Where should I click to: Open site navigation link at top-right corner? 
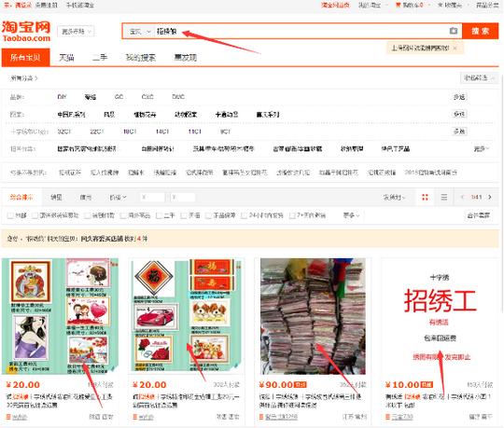point(487,5)
